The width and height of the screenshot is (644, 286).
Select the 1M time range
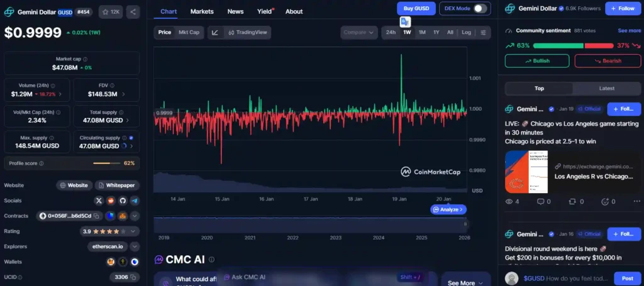coord(422,33)
